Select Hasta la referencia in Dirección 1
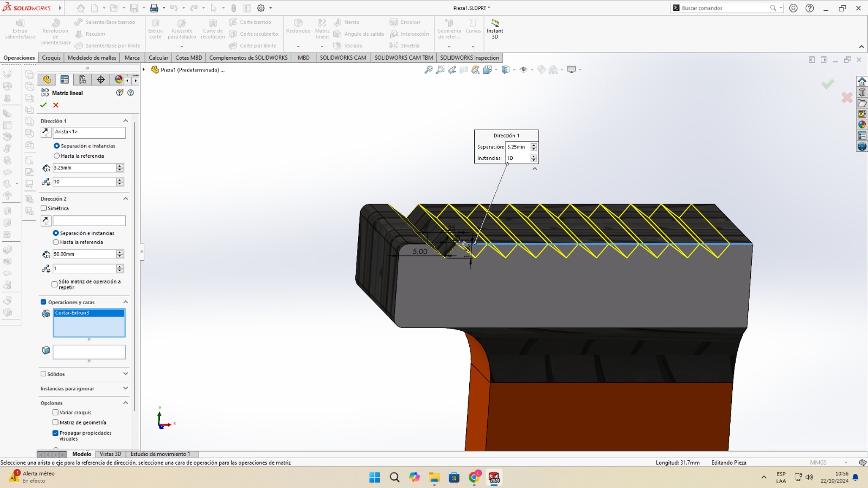868x488 pixels. click(x=56, y=156)
